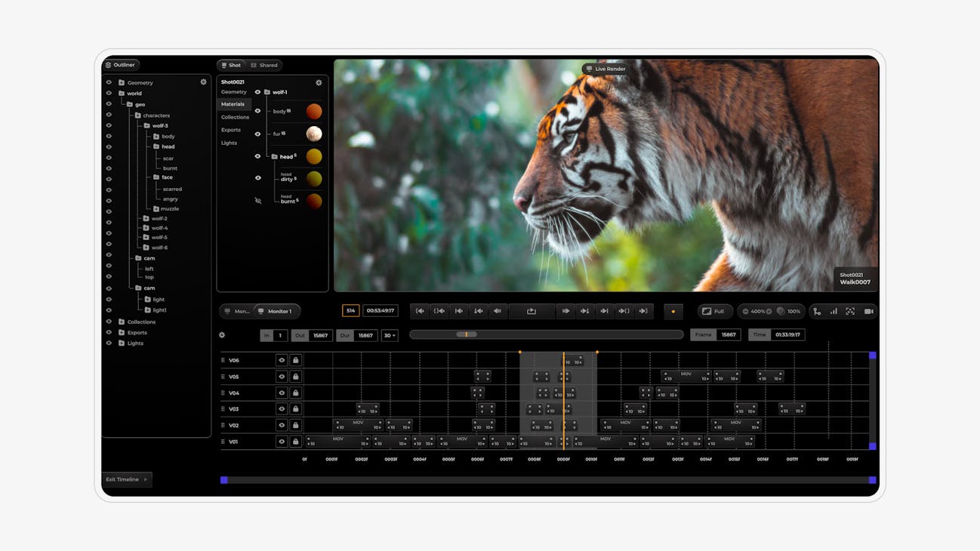980x551 pixels.
Task: Toggle visibility eye of V01 track
Action: (x=282, y=442)
